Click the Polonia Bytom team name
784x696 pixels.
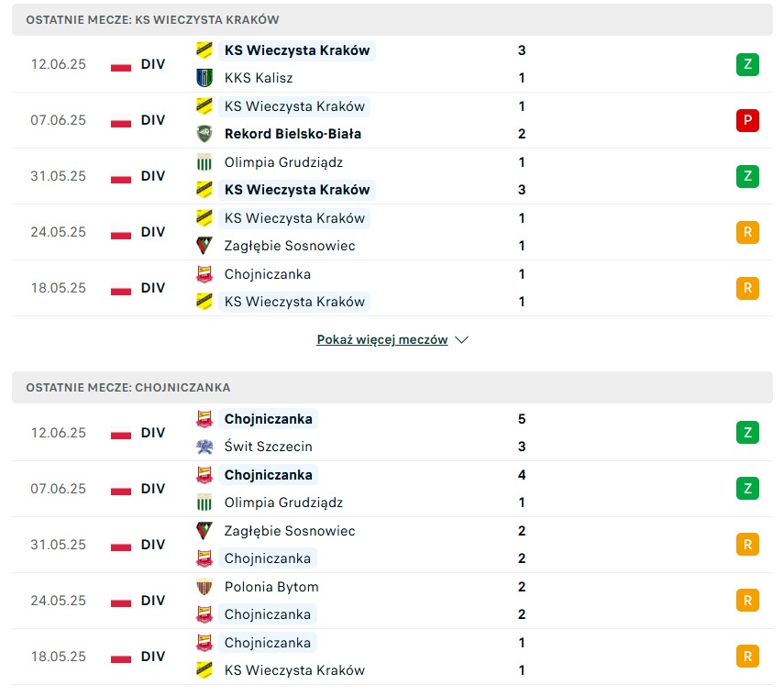(271, 587)
